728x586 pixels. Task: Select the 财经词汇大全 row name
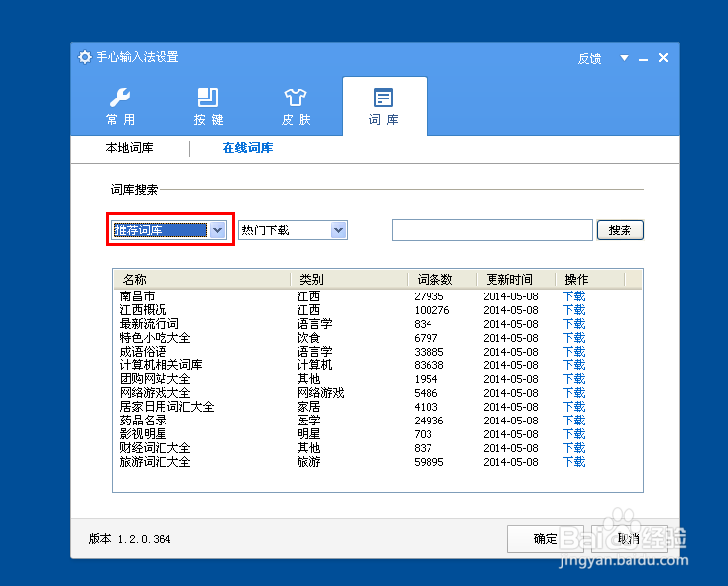pyautogui.click(x=155, y=448)
